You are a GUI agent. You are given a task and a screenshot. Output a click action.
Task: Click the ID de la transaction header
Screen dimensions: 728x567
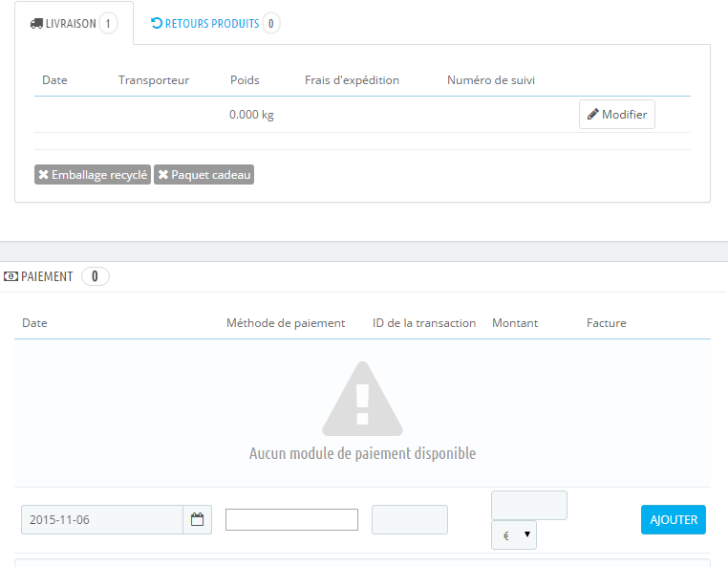[x=424, y=323]
